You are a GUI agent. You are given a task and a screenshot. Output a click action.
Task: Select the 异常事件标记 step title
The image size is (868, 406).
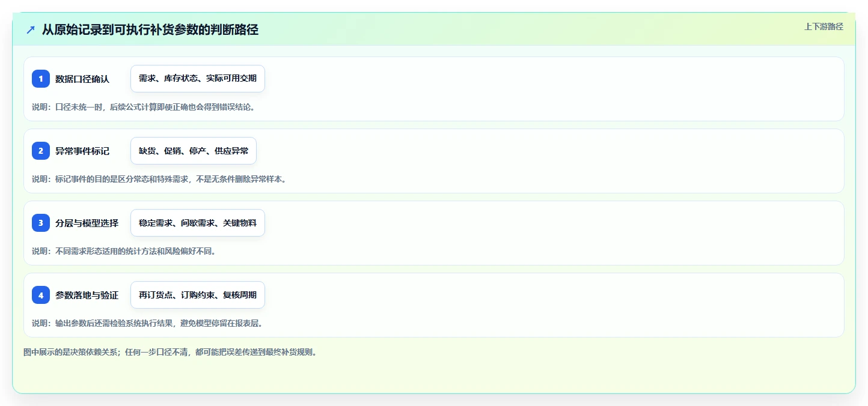(x=82, y=151)
